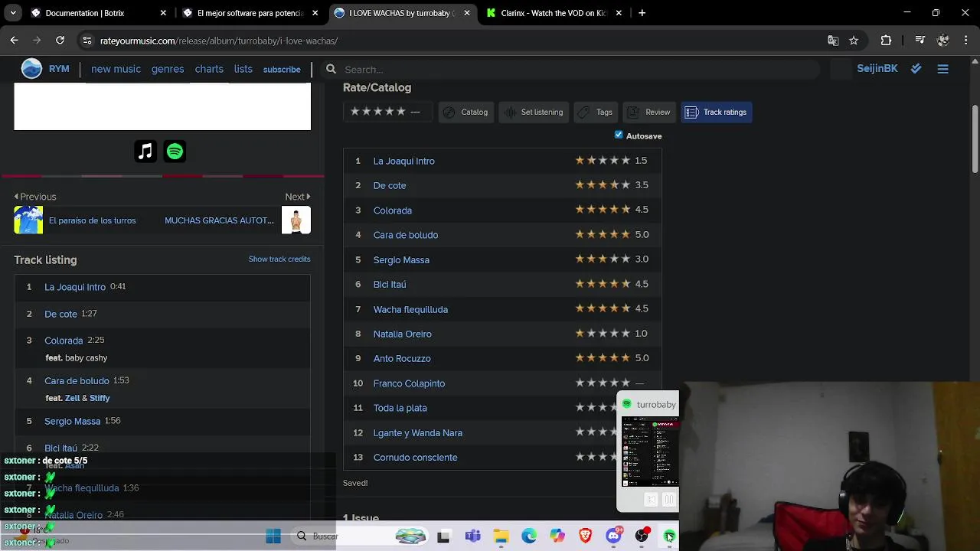Open OBS Studio from taskbar
This screenshot has height=551, width=980.
tap(642, 536)
